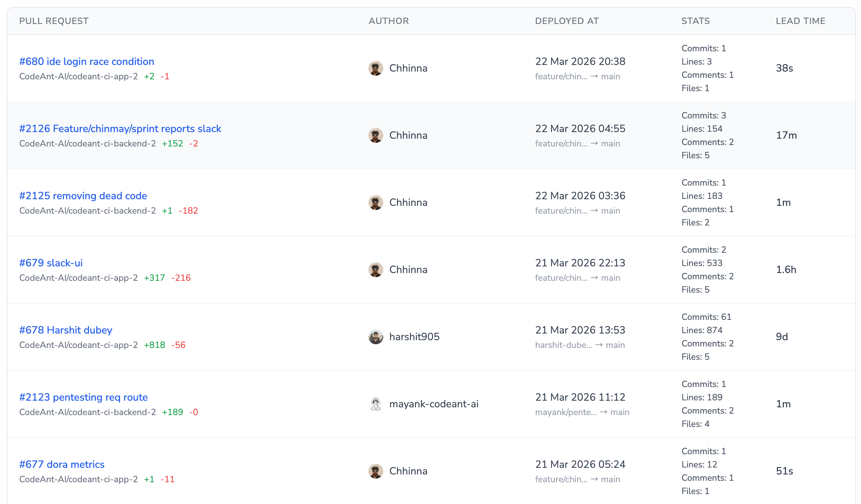Click -56 deletions count
The width and height of the screenshot is (861, 504).
coord(178,345)
